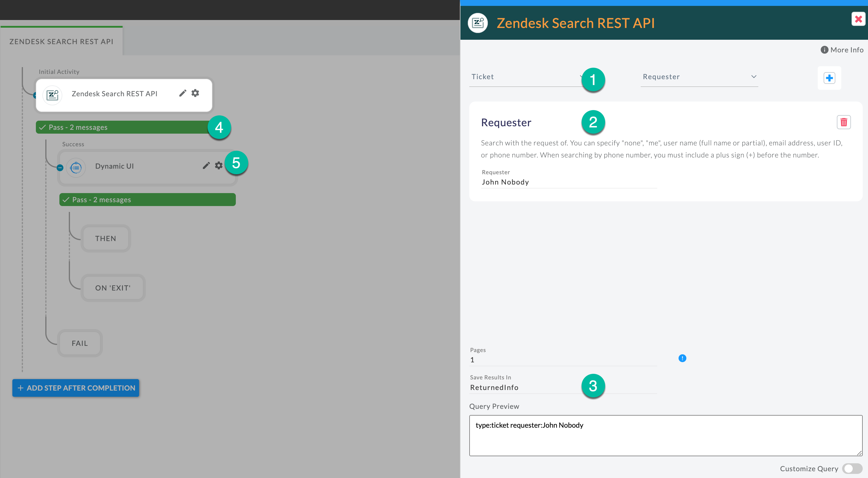Select the ZENDESK SEARCH REST API tab

click(61, 41)
